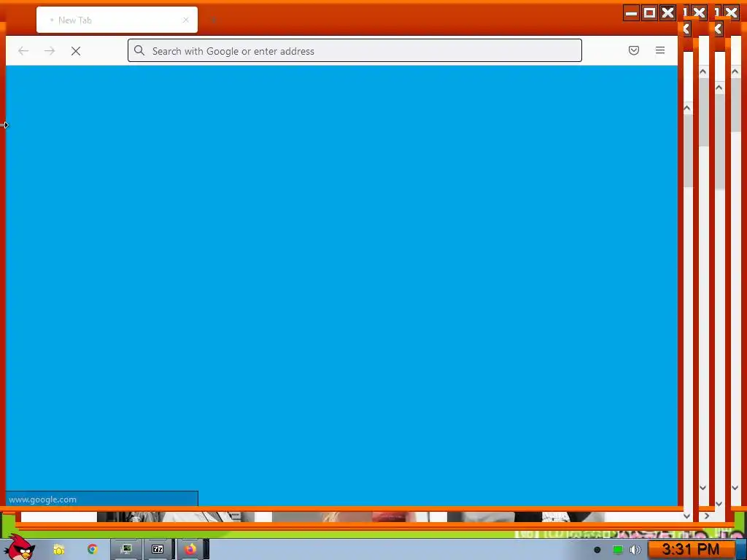Save the page to Pocket
Viewport: 747px width, 560px height.
coord(634,50)
